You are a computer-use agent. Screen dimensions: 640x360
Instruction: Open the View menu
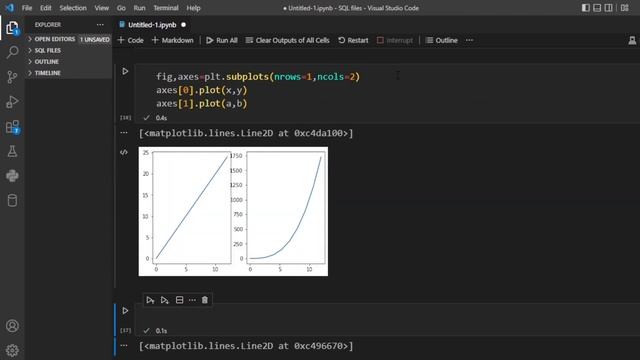102,8
